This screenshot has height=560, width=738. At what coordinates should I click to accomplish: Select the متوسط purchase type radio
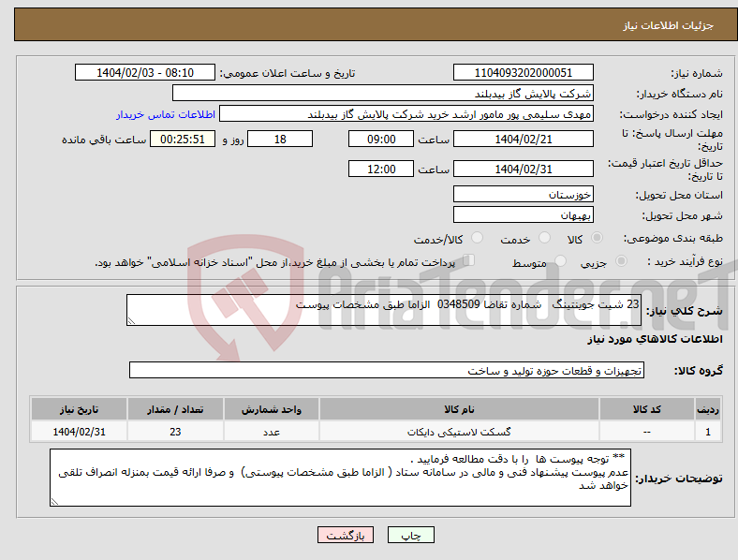pos(560,260)
